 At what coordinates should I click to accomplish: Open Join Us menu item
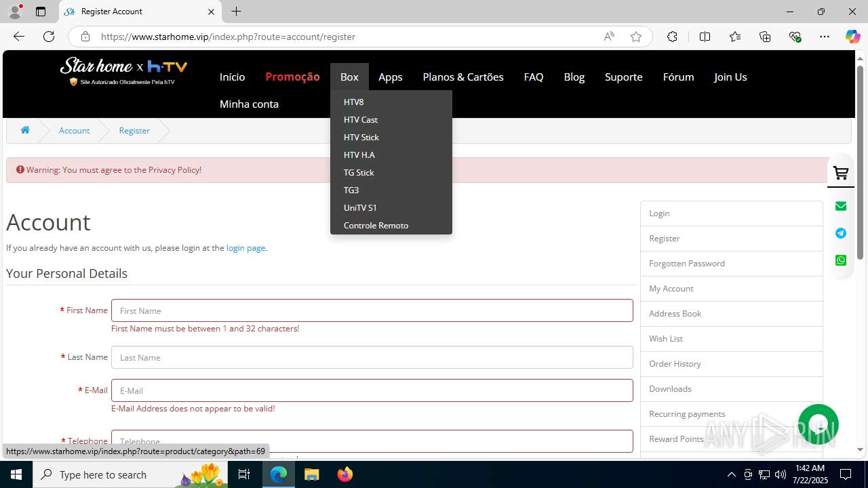[730, 77]
